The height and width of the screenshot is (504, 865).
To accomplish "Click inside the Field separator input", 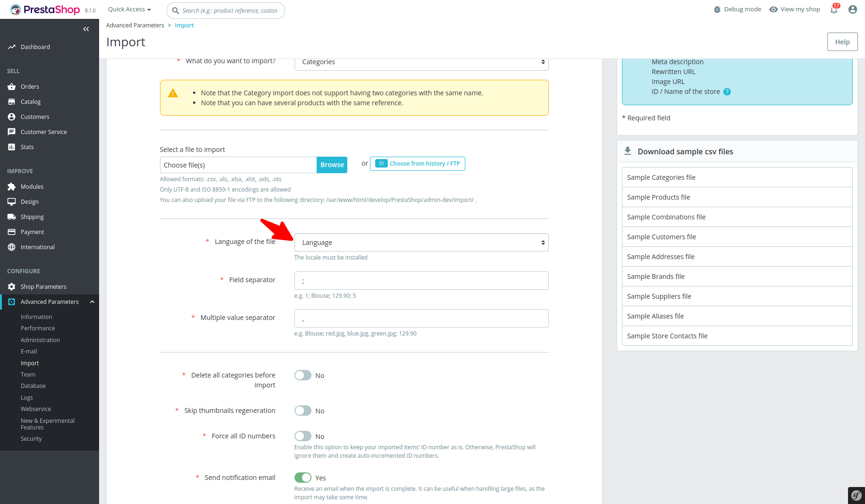I will click(420, 280).
